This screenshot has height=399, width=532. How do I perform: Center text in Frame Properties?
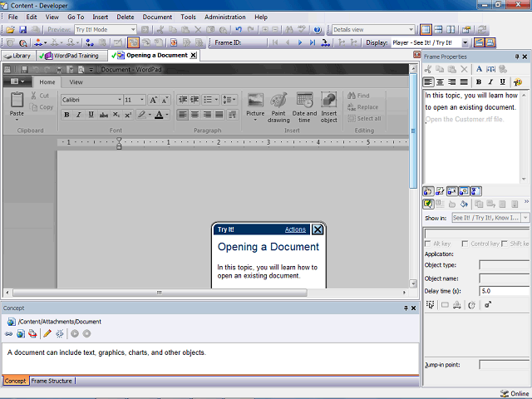[x=440, y=81]
